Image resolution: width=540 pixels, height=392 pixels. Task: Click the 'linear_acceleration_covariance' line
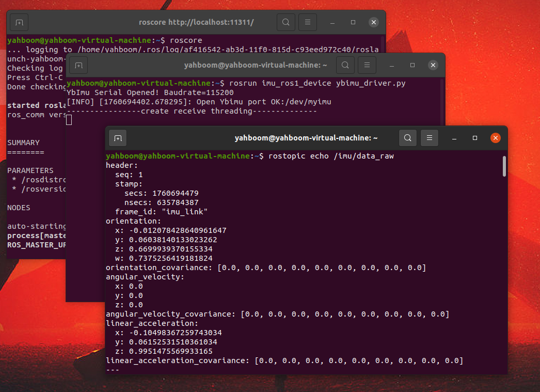tap(284, 360)
